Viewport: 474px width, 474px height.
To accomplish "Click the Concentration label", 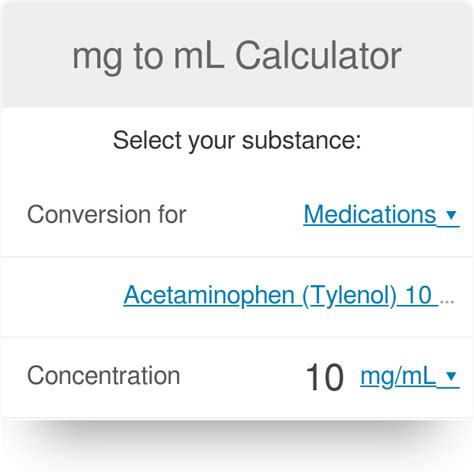I will pos(104,376).
